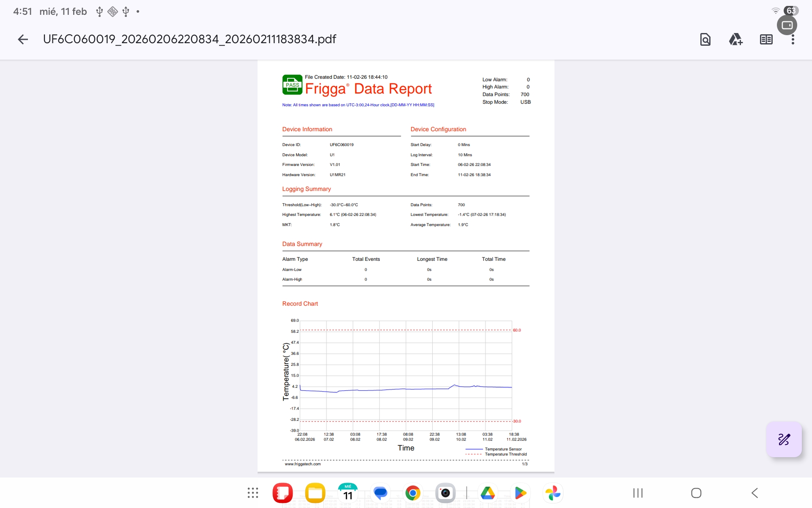Switch to reading view layout icon
Screen dimensions: 812x508
click(x=766, y=39)
